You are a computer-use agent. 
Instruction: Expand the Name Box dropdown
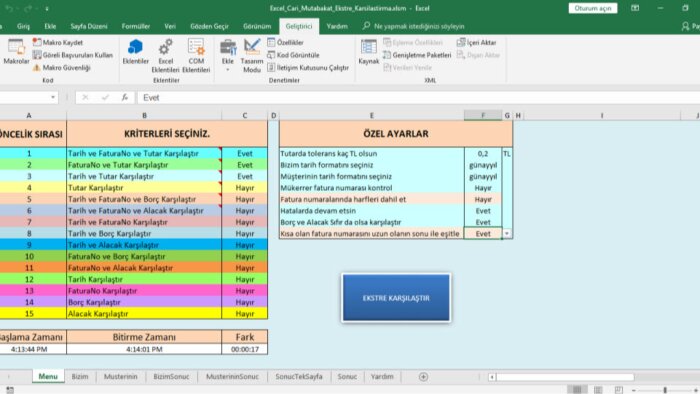coord(53,97)
